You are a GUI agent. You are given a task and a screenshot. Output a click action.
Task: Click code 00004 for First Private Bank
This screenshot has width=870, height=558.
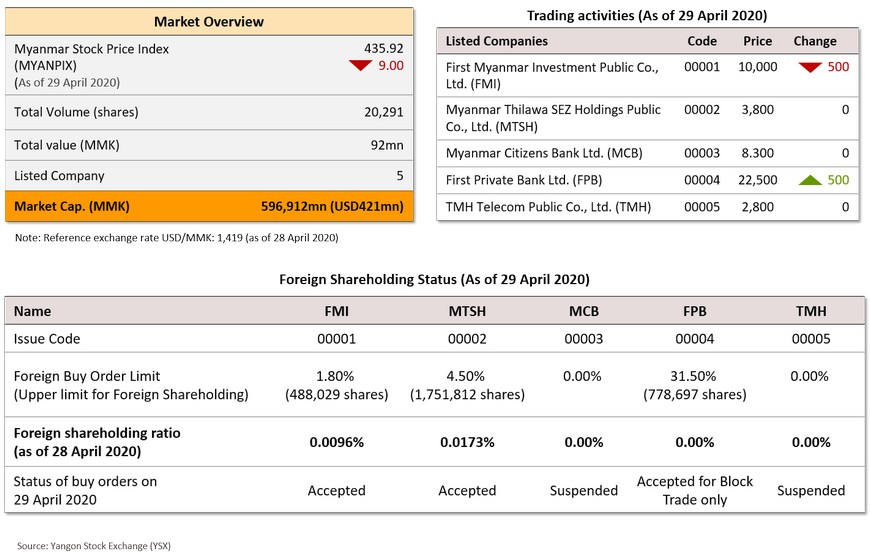(701, 180)
